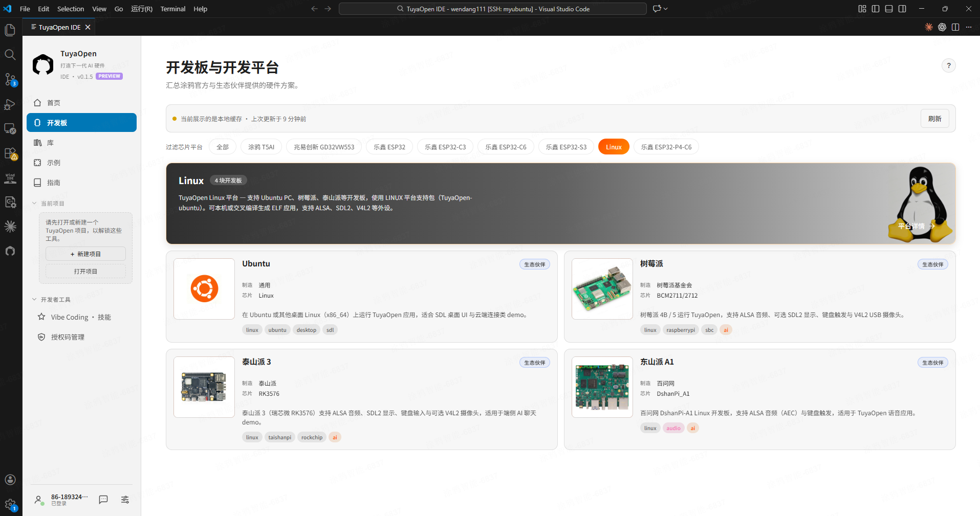Click the rockchip tag on 泰山派 3 card

(312, 437)
